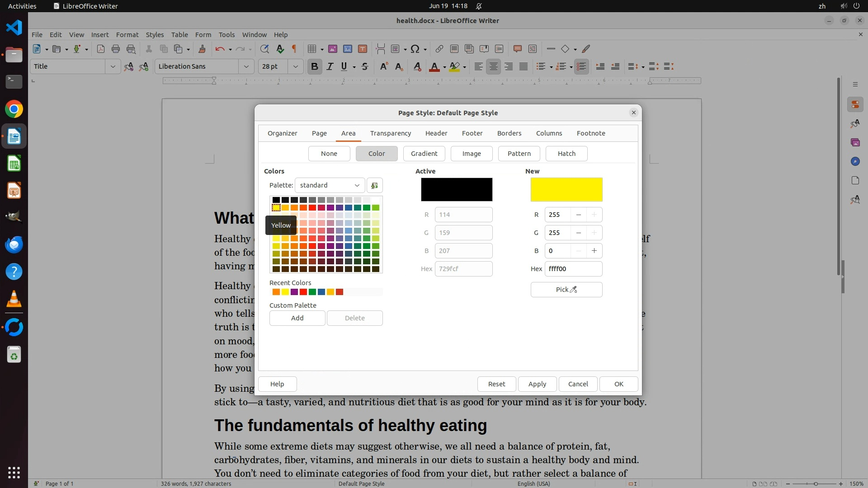Click Add under Custom Palette

click(x=297, y=318)
